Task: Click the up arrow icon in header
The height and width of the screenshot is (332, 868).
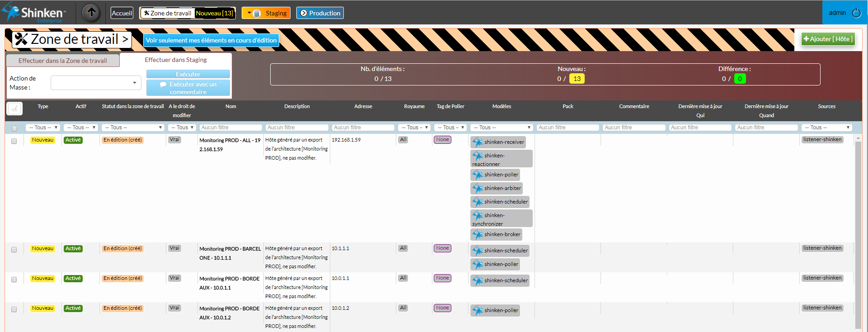Action: 91,13
